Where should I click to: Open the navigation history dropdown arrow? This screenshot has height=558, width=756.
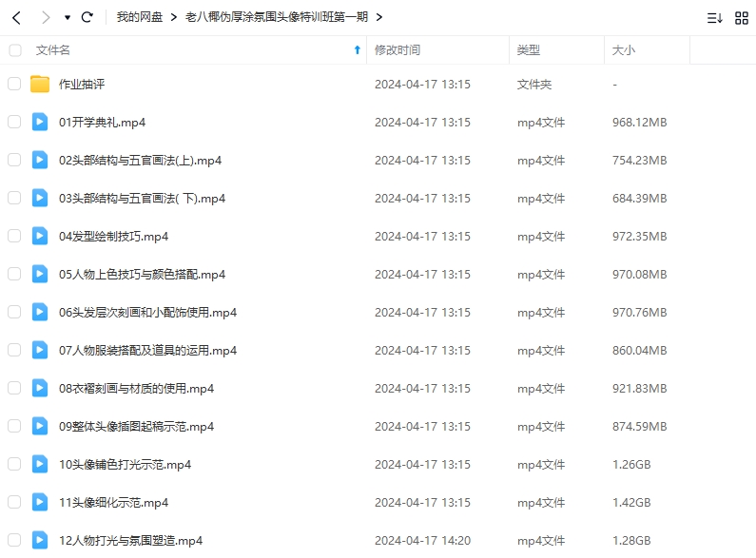(67, 18)
